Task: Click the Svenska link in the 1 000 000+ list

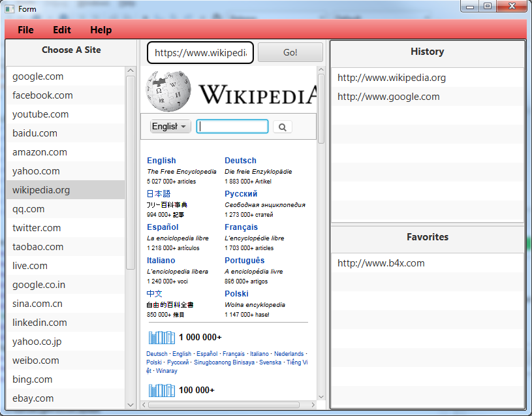Action: click(x=270, y=362)
